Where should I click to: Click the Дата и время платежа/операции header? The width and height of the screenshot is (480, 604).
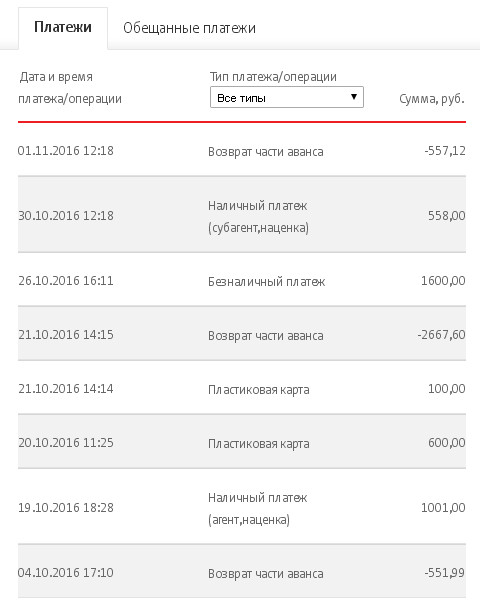[70, 88]
